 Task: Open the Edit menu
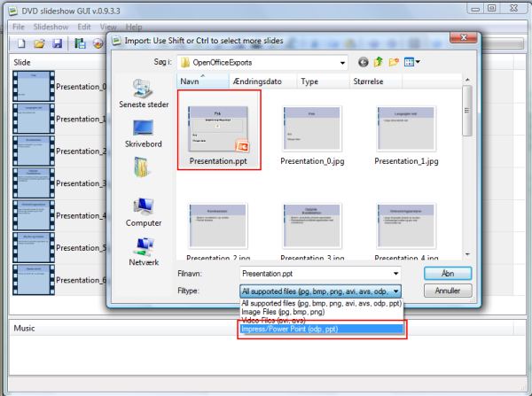point(84,27)
